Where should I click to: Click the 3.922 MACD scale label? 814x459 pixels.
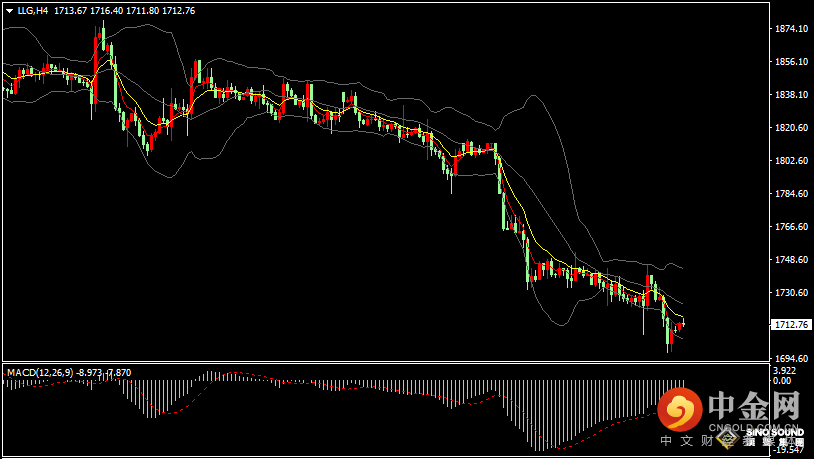click(784, 371)
